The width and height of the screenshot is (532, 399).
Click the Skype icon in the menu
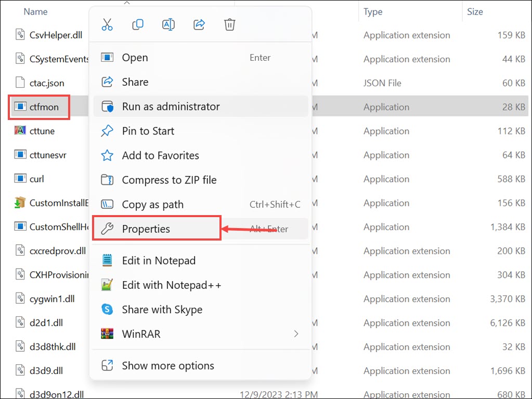(108, 309)
